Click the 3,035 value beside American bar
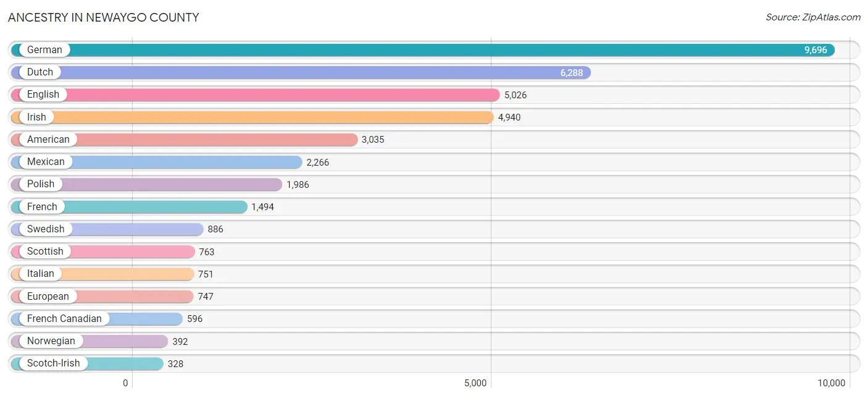868x398 pixels. (373, 140)
